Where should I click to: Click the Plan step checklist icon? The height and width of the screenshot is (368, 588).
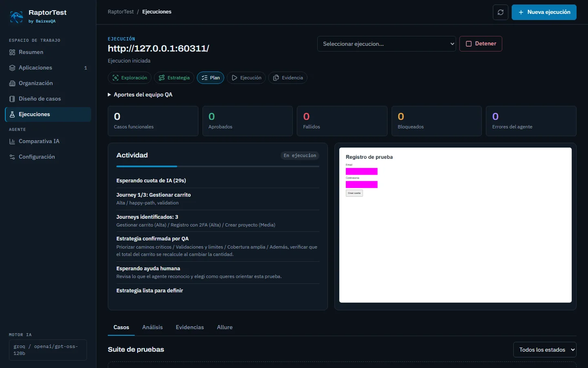coord(205,78)
